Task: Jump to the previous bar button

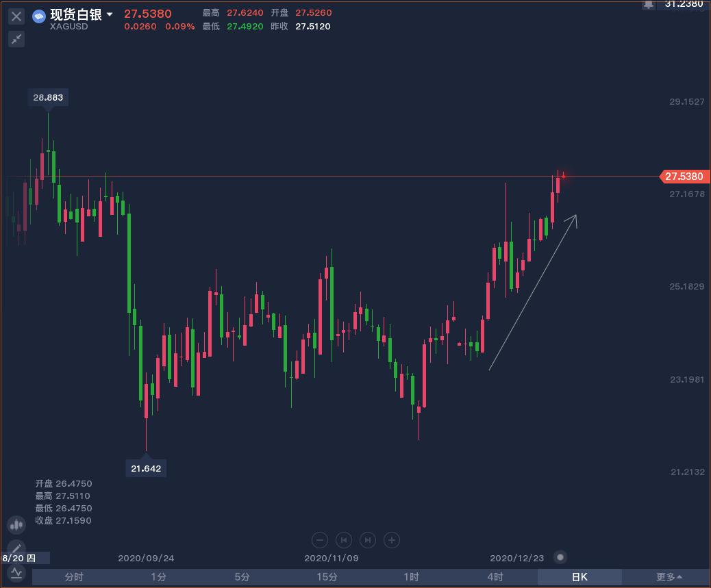Action: (x=344, y=540)
